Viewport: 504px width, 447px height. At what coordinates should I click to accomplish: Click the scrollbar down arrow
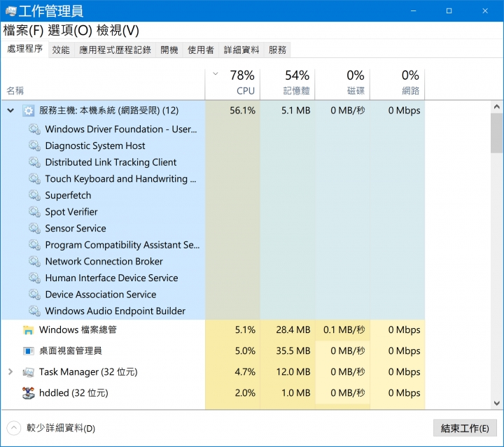point(497,403)
